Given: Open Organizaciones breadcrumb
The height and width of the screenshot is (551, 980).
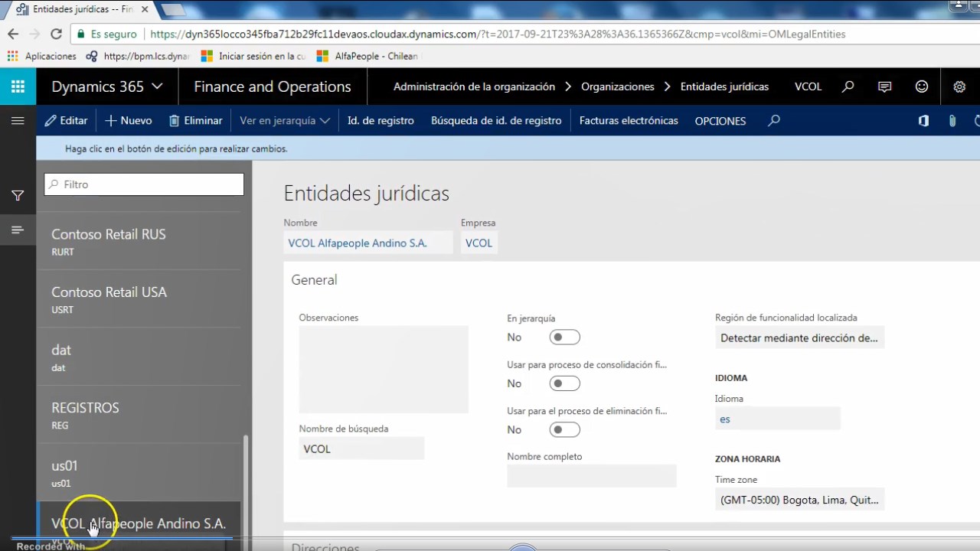Looking at the screenshot, I should point(618,86).
